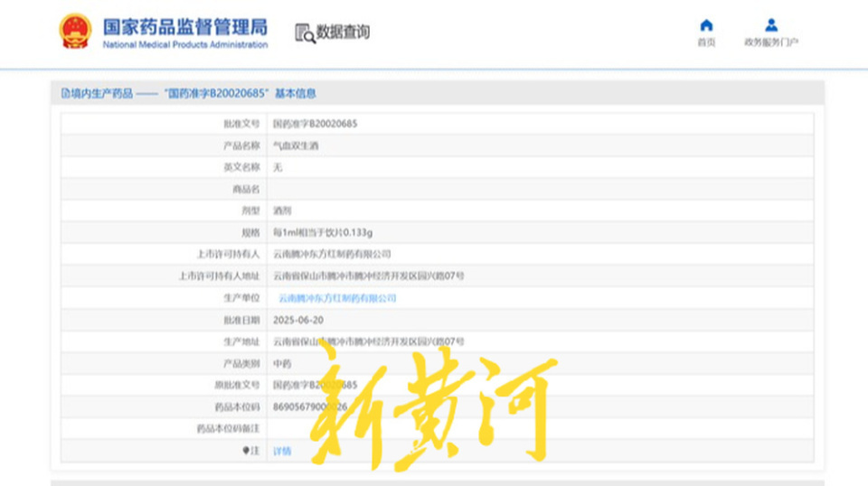Click the 产品类别 row label
868x486 pixels.
(x=241, y=364)
